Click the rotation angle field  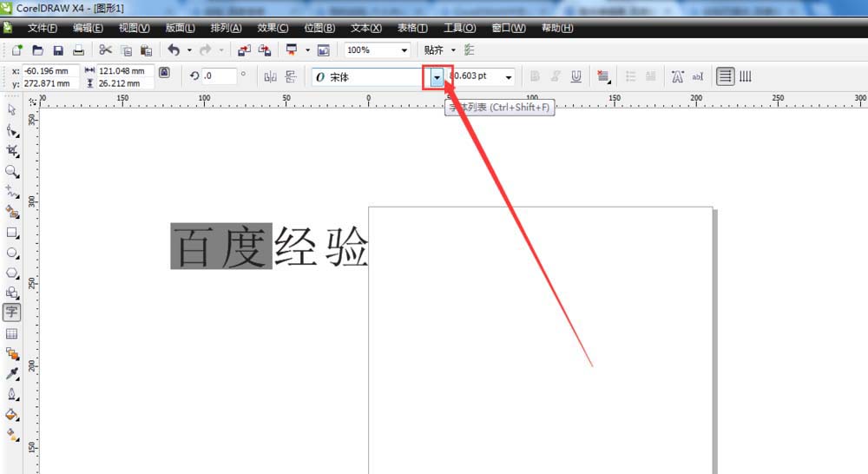220,76
